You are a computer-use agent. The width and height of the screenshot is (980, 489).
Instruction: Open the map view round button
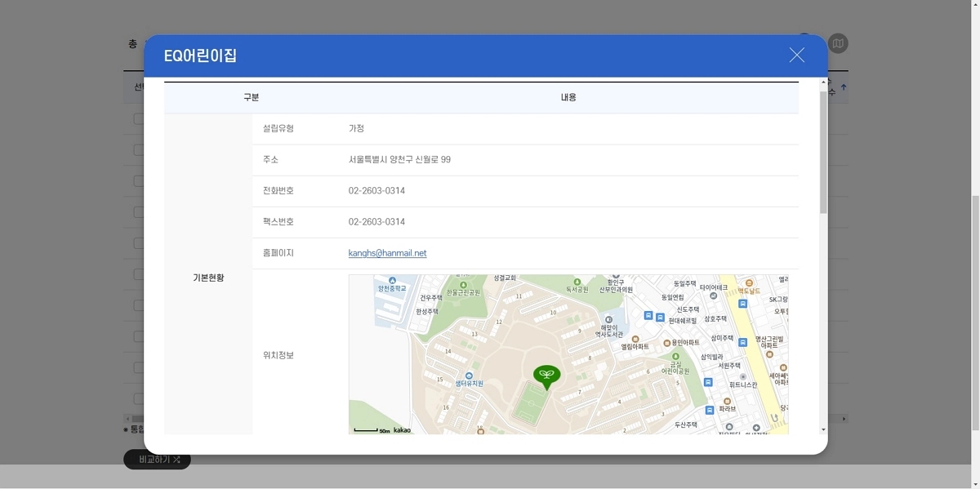coord(838,43)
